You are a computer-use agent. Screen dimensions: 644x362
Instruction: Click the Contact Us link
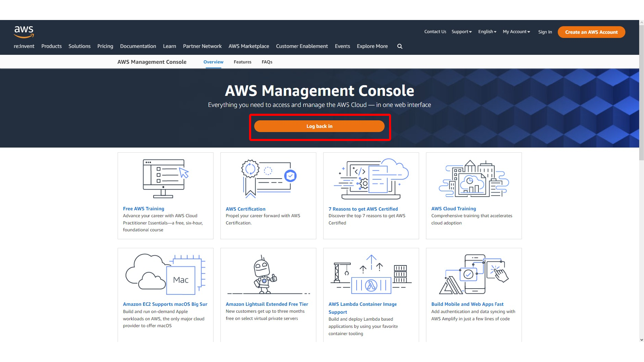[x=435, y=32]
